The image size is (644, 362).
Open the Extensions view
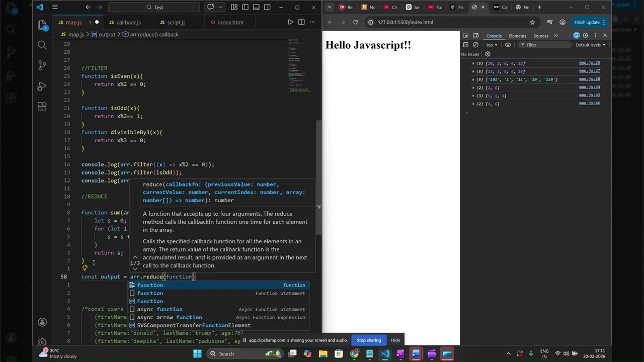click(x=42, y=106)
